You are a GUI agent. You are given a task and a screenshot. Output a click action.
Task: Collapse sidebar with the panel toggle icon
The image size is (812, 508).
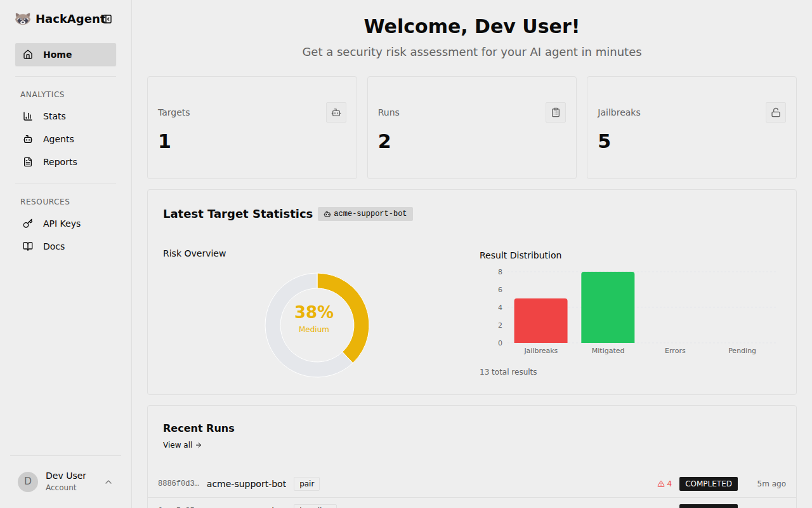pos(107,19)
